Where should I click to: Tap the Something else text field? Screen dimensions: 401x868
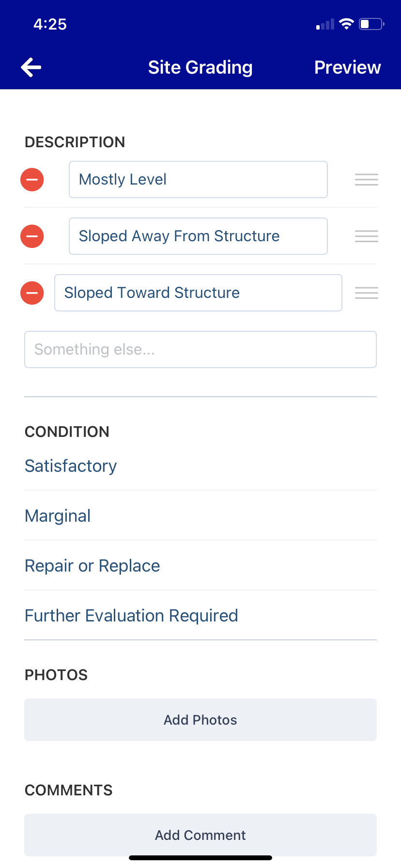tap(200, 349)
